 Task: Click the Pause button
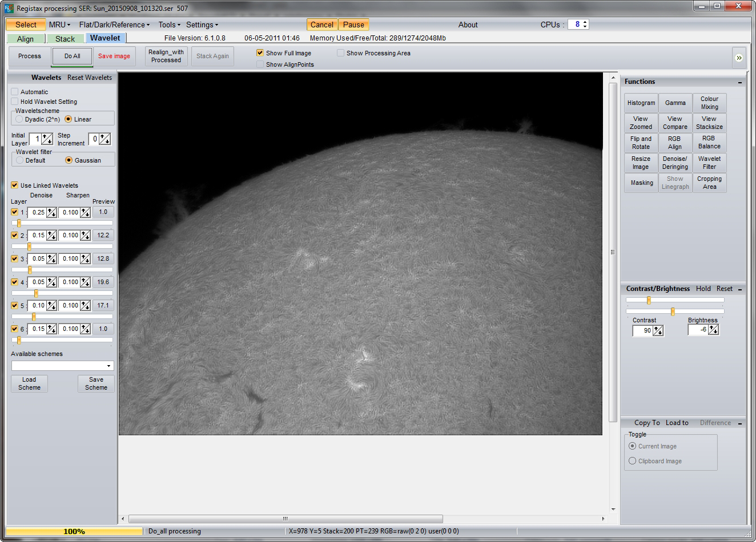pyautogui.click(x=353, y=25)
